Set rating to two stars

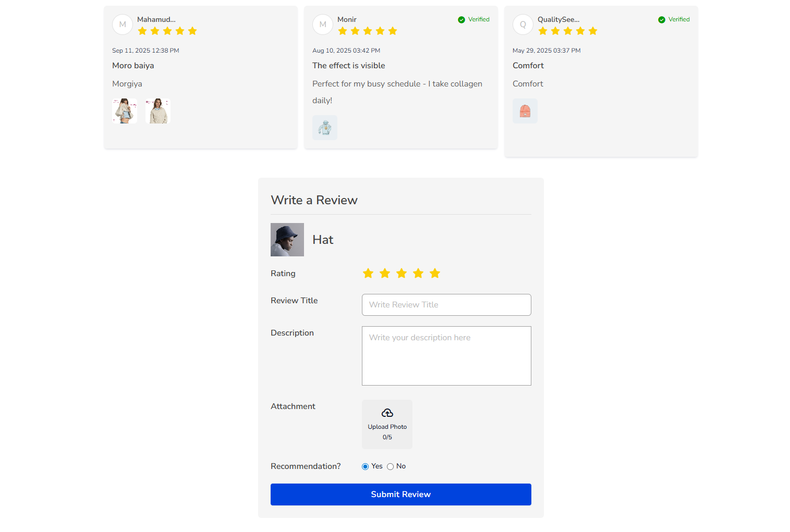pos(385,274)
